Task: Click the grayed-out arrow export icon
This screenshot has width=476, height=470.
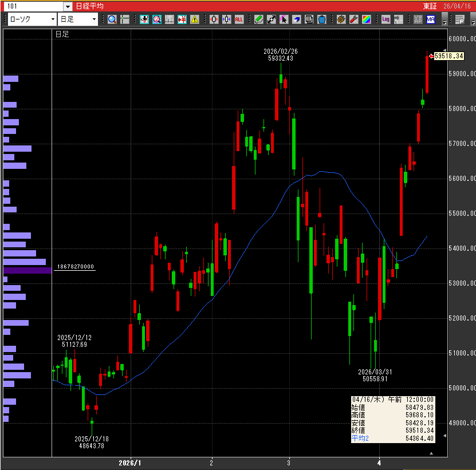Action: [398, 19]
